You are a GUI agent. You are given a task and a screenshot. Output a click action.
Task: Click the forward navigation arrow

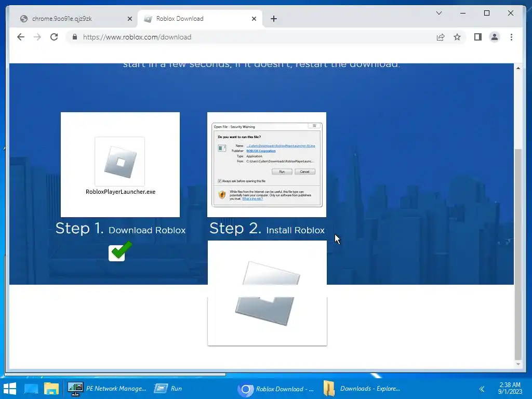pos(37,37)
